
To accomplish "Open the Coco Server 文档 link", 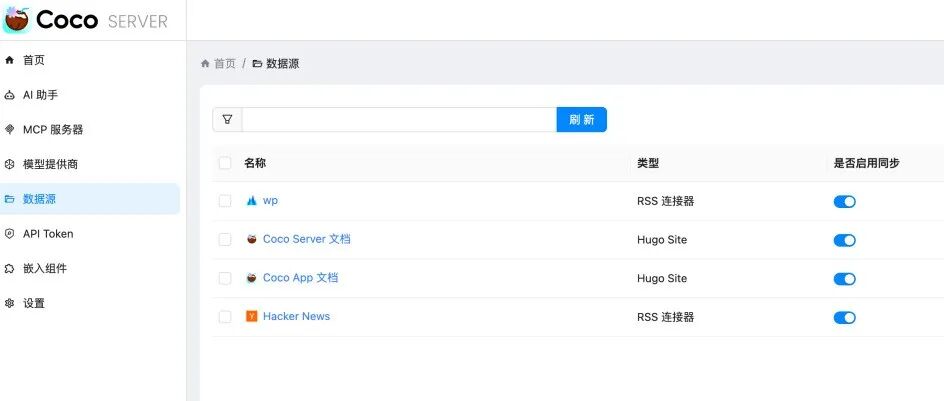I will [x=306, y=239].
